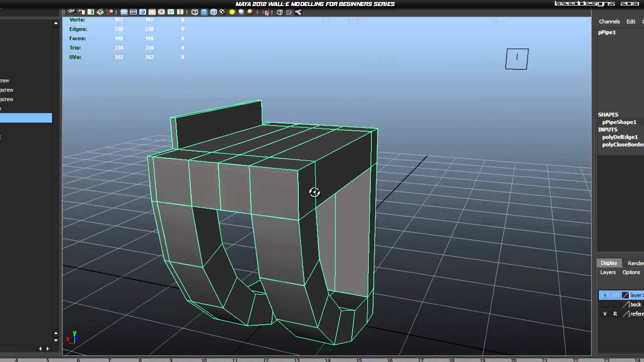The height and width of the screenshot is (362, 644).
Task: Click the Image Plane icon
Action: pyautogui.click(x=100, y=12)
